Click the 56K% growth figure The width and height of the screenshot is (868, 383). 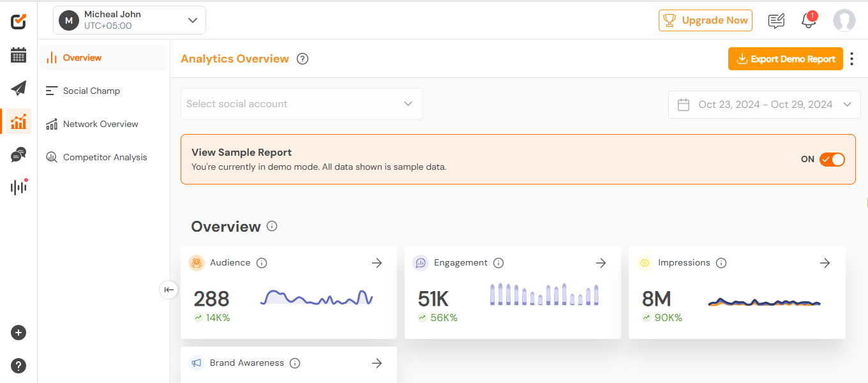[444, 317]
